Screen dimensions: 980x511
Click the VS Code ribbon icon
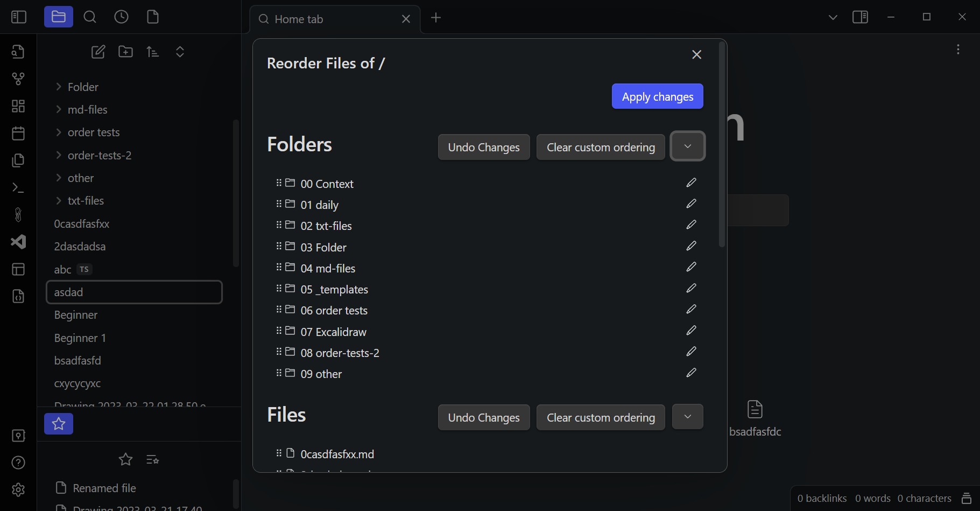18,242
